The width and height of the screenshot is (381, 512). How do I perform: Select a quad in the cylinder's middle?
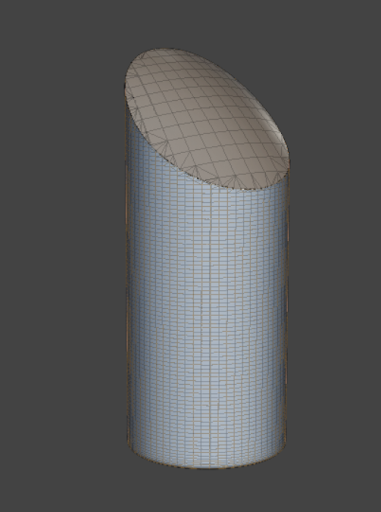click(x=207, y=300)
